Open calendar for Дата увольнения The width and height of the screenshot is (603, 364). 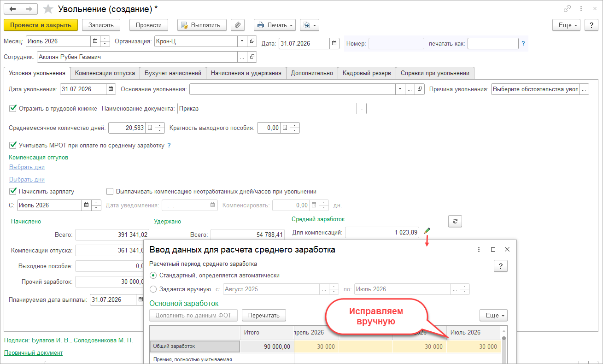pyautogui.click(x=111, y=89)
